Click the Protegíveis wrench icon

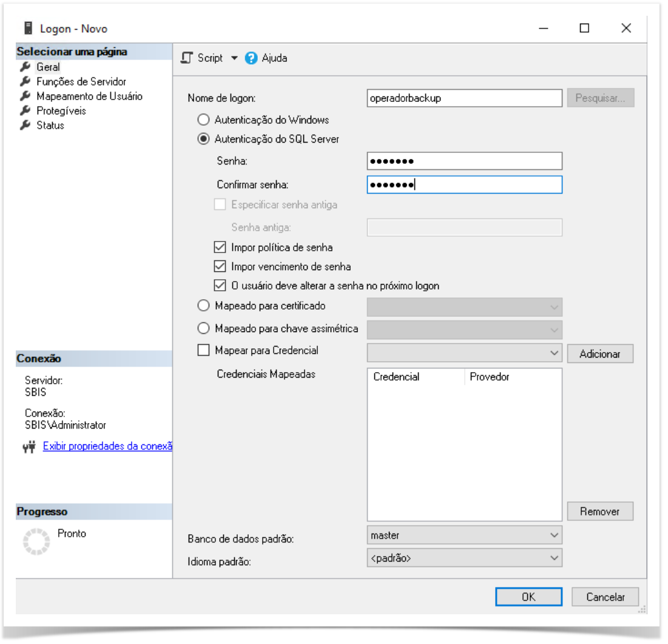(x=25, y=110)
